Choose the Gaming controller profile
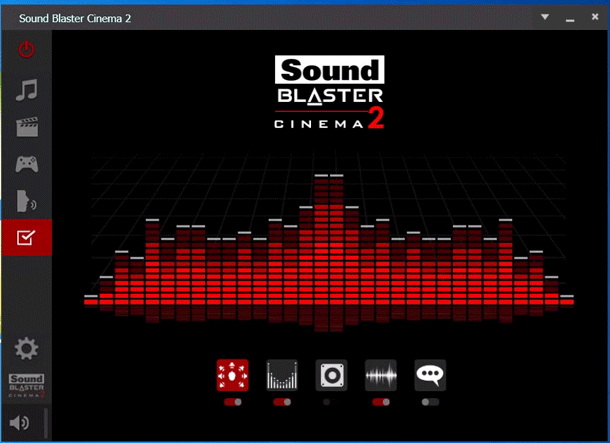Screen dimensions: 610x443 [26, 163]
